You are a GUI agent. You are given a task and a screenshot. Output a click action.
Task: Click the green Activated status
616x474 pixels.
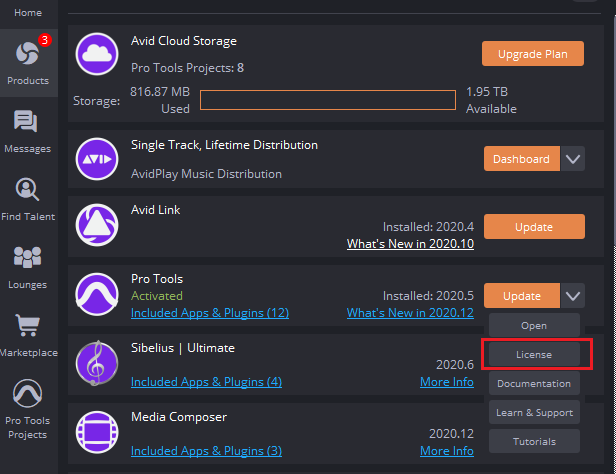pos(157,296)
